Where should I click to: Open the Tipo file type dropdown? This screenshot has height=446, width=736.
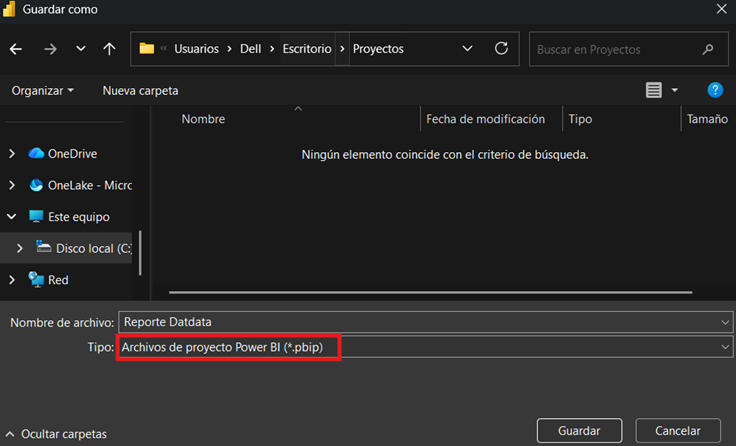point(724,346)
